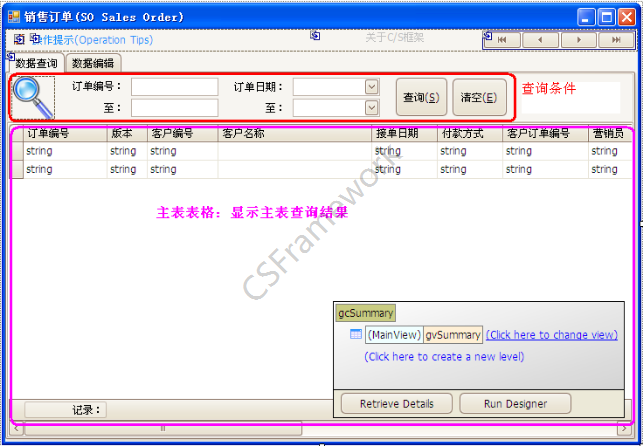Select the second grid row indicator
643x446 pixels.
pos(16,169)
